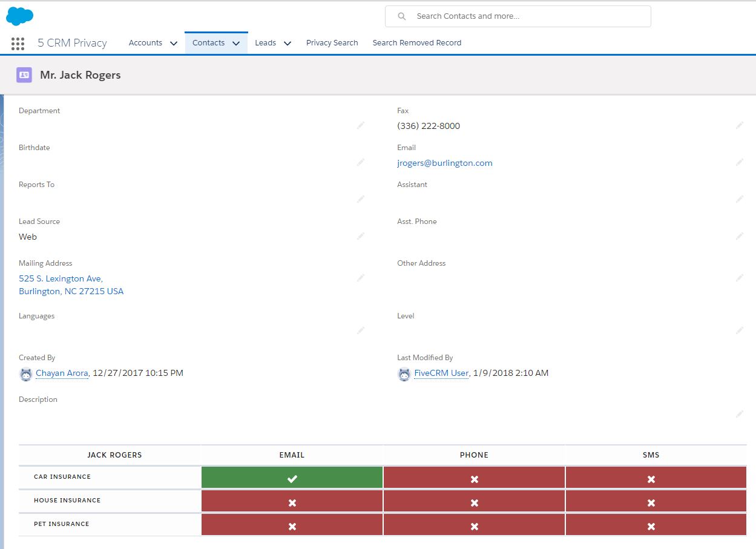Click the contact record icon beside Jack Rogers

(x=23, y=74)
